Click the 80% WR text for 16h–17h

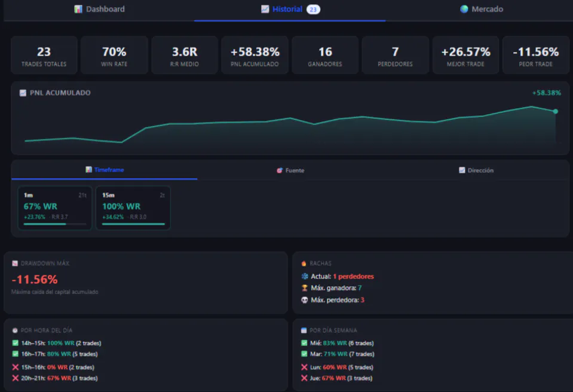pos(59,354)
